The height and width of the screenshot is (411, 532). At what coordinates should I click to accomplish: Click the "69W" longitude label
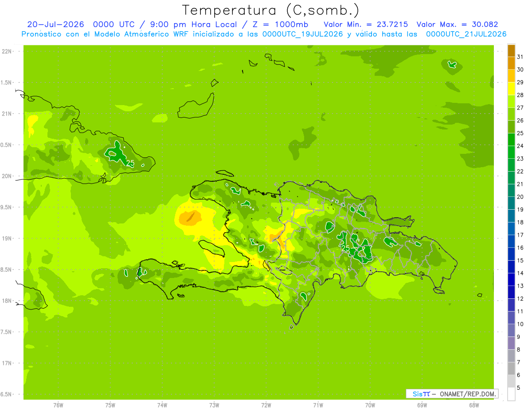422,405
